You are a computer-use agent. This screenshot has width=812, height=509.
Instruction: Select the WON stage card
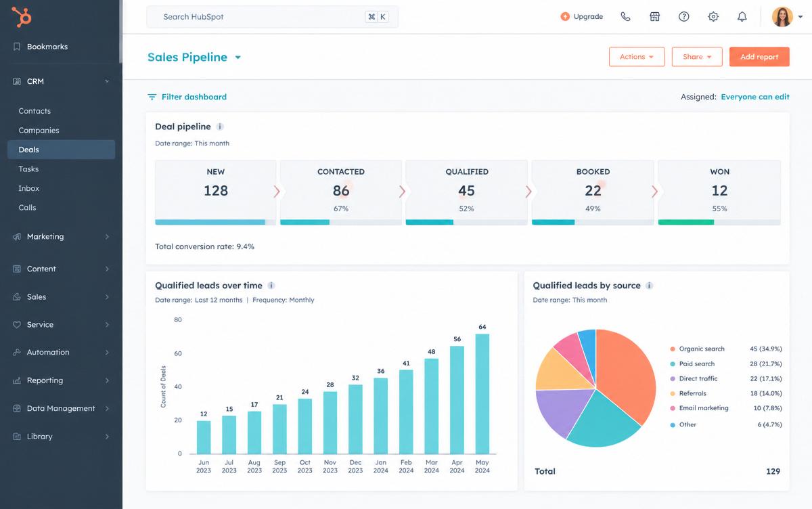tap(719, 192)
